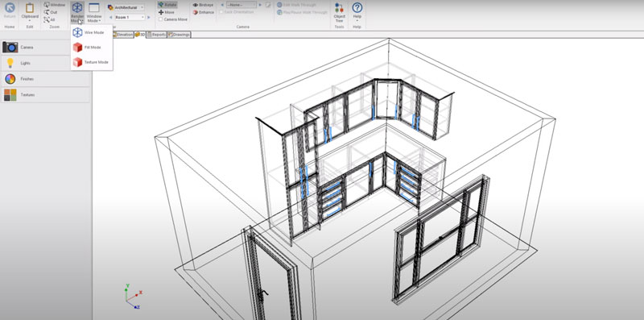Choose Texture Mode from the render menu
Viewport: 644px width, 320px height.
92,62
